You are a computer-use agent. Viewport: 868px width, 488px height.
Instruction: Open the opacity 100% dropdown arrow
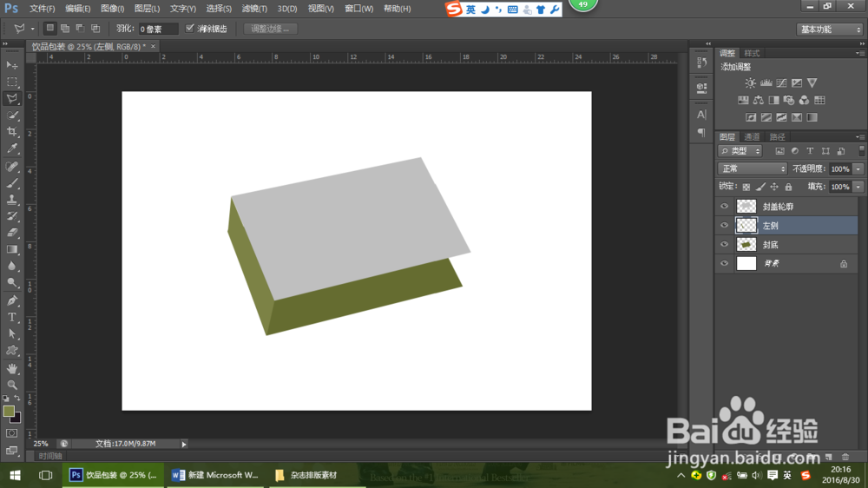[858, 168]
